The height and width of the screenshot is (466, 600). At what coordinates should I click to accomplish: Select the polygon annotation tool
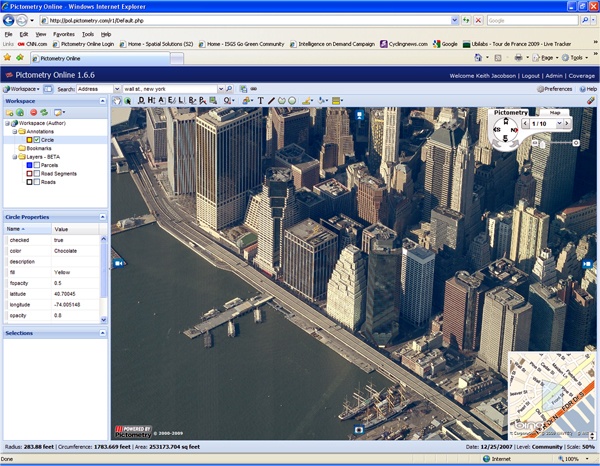(x=282, y=101)
